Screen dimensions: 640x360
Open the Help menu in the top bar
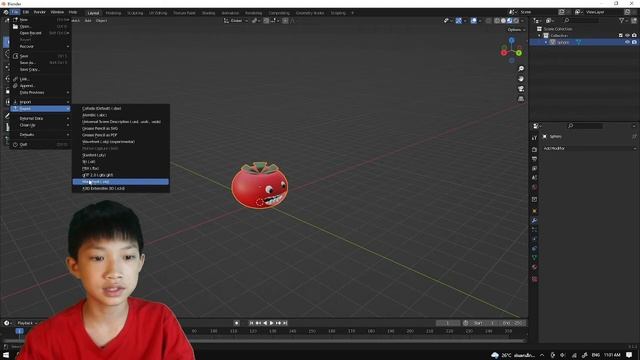(73, 12)
